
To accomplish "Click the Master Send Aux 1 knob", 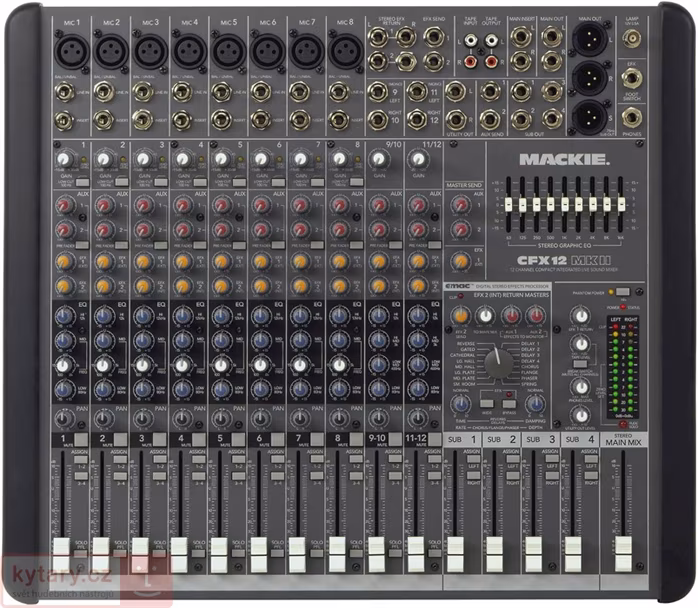I will [461, 205].
